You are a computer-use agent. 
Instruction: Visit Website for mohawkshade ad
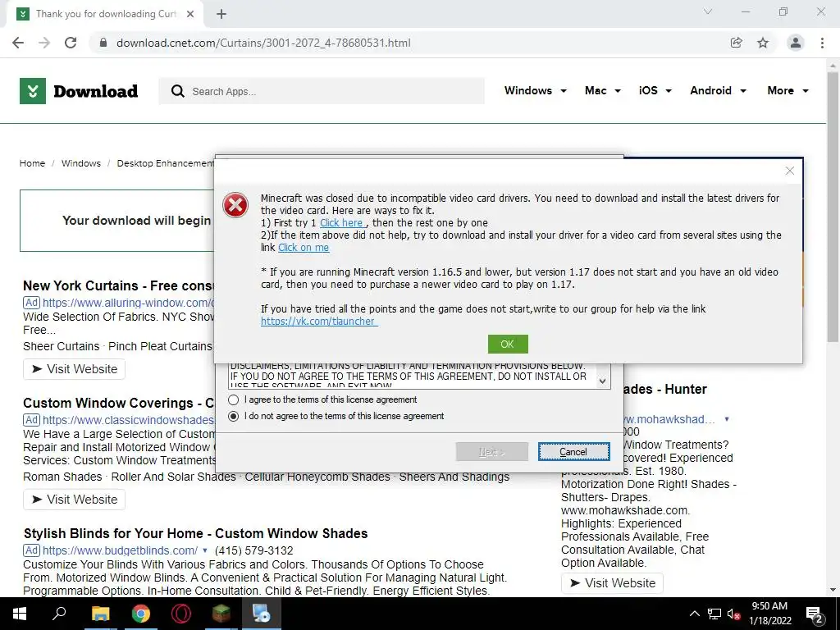(612, 583)
